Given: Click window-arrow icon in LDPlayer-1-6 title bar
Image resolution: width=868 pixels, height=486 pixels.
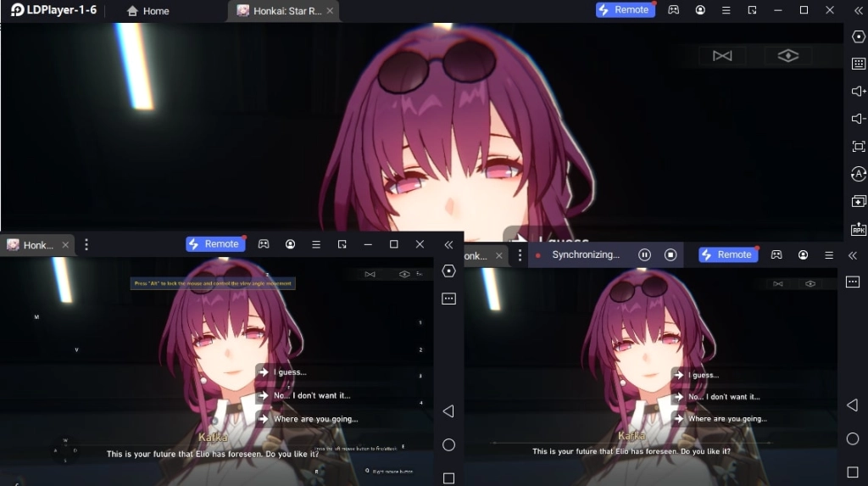Looking at the screenshot, I should [753, 10].
